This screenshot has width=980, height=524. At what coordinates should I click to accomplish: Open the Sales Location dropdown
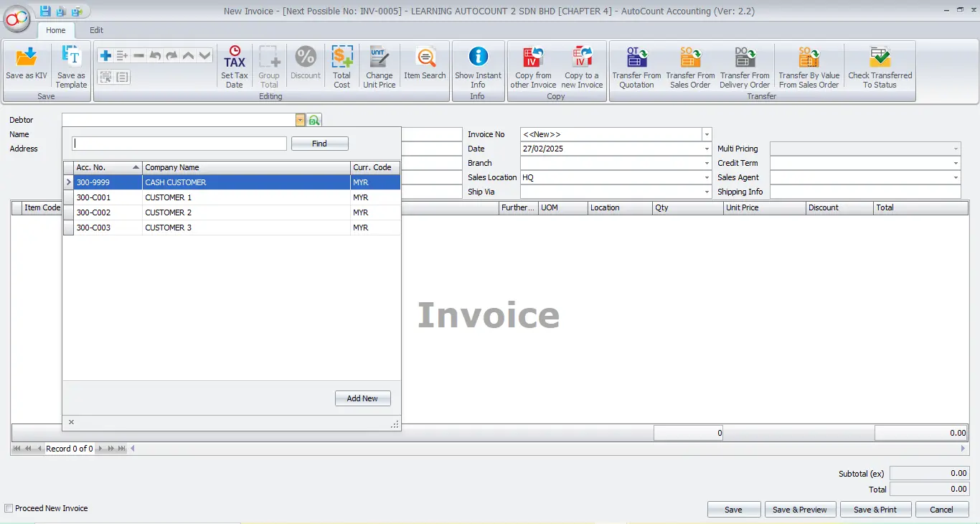click(705, 177)
